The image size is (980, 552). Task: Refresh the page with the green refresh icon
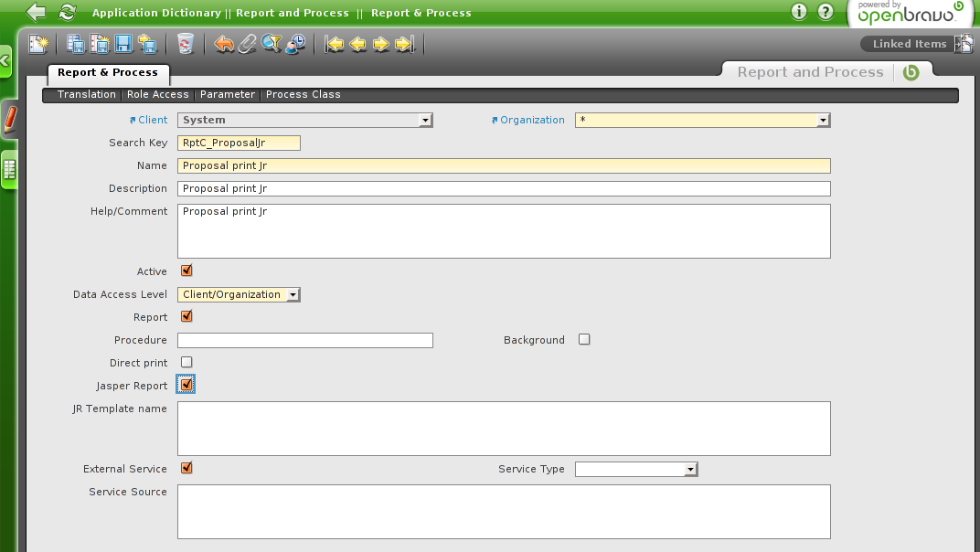coord(67,12)
